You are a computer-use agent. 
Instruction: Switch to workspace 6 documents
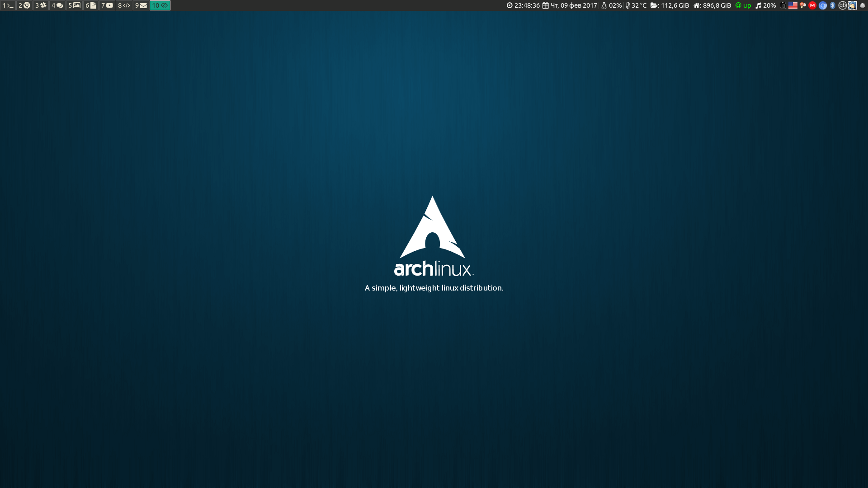click(x=90, y=5)
